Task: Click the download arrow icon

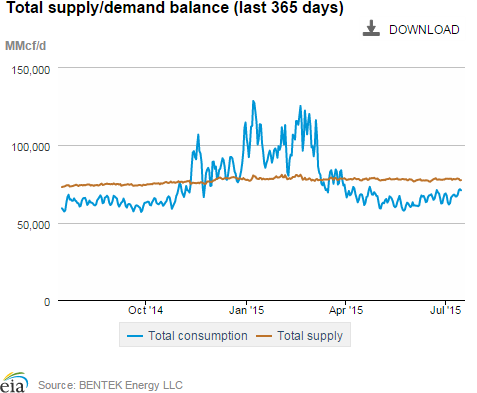Action: [371, 28]
